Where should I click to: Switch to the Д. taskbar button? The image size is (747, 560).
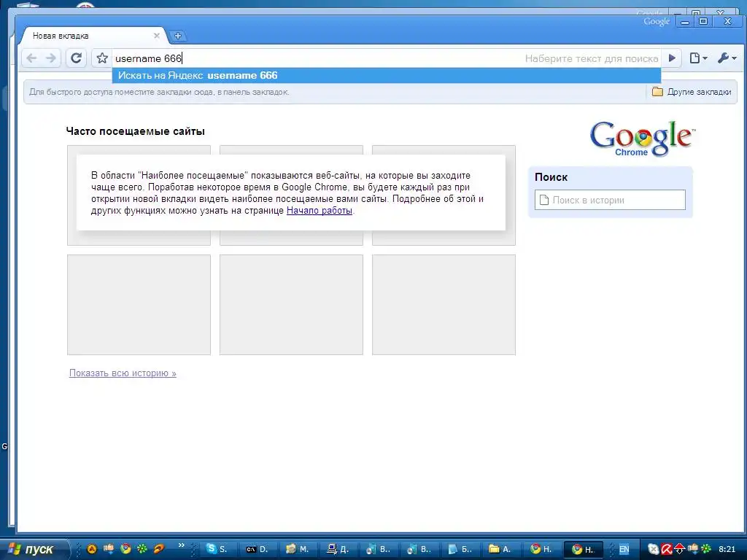(338, 549)
